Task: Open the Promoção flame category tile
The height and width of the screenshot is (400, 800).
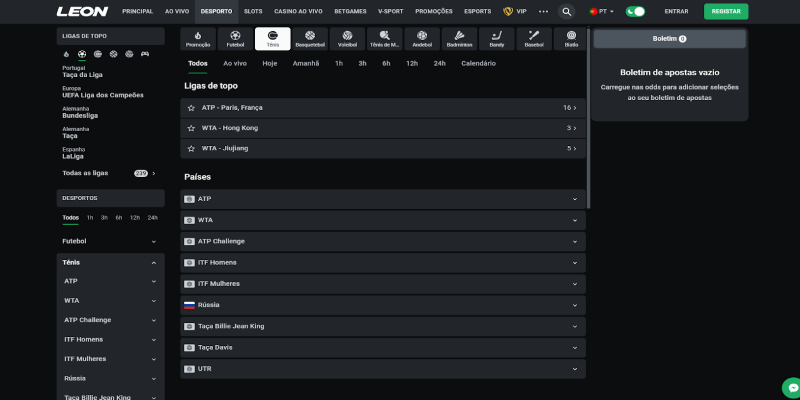Action: click(198, 39)
